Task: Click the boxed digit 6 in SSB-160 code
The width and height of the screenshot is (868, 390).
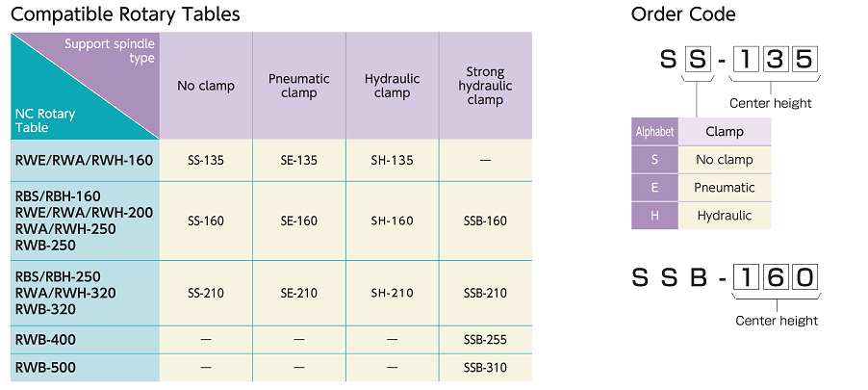Action: pyautogui.click(x=777, y=277)
